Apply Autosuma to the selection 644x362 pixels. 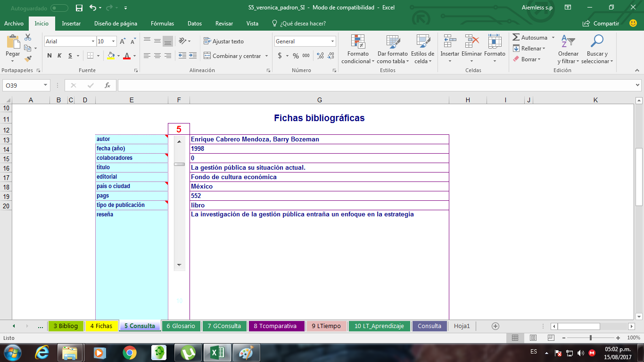pos(531,37)
